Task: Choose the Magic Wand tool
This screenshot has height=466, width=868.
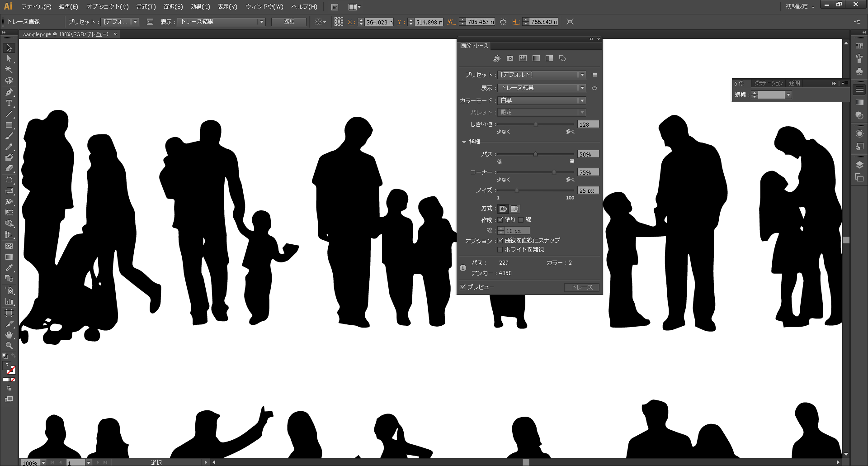Action: pos(9,70)
